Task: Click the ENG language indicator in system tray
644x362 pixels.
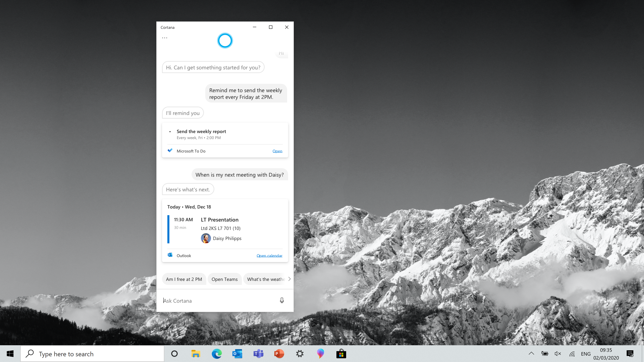Action: 585,354
